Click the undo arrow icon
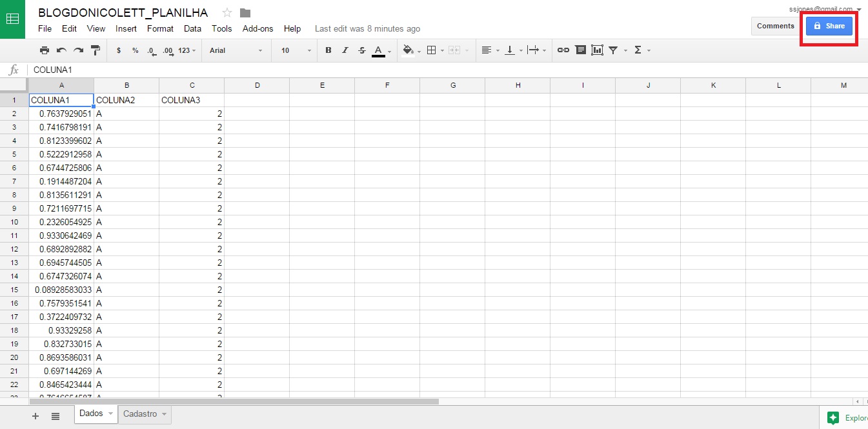The height and width of the screenshot is (429, 868). tap(61, 50)
